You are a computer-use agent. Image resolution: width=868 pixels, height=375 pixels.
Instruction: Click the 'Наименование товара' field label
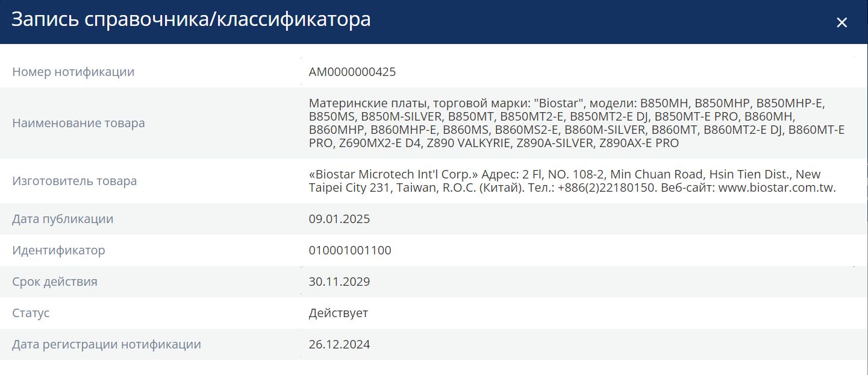click(78, 123)
